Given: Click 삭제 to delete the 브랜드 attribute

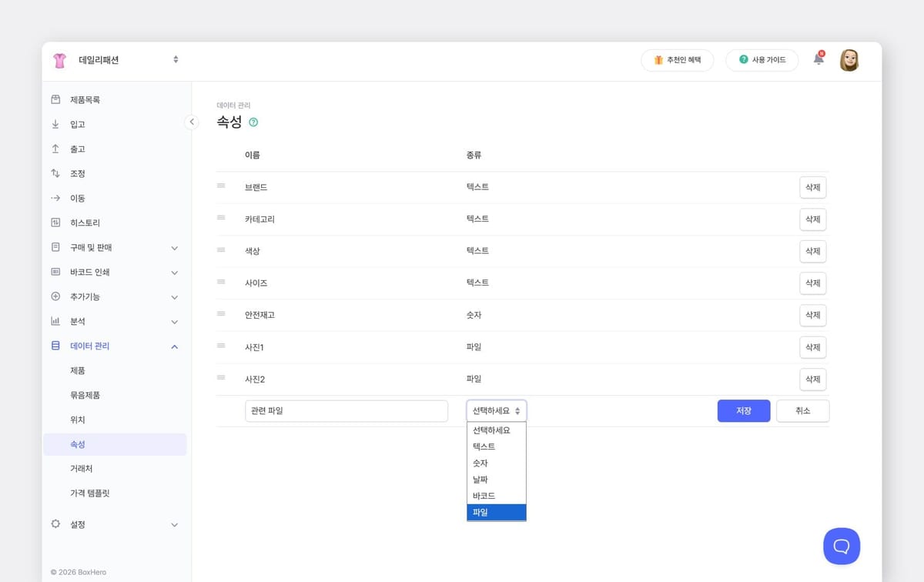Looking at the screenshot, I should tap(812, 187).
